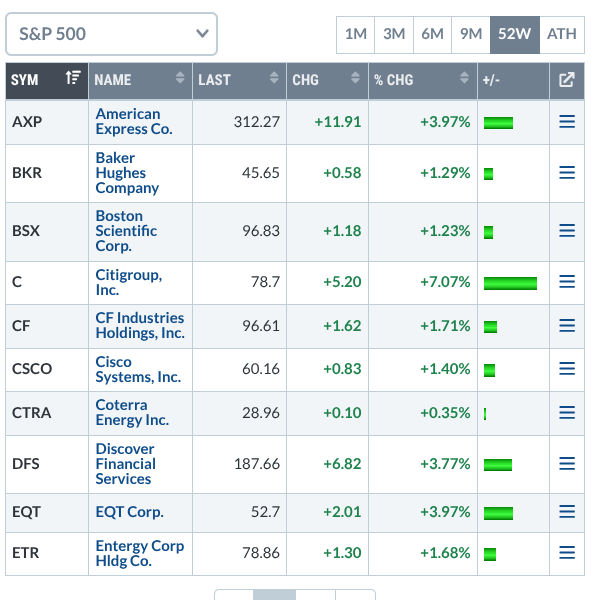Click the +/- column header

(x=513, y=81)
